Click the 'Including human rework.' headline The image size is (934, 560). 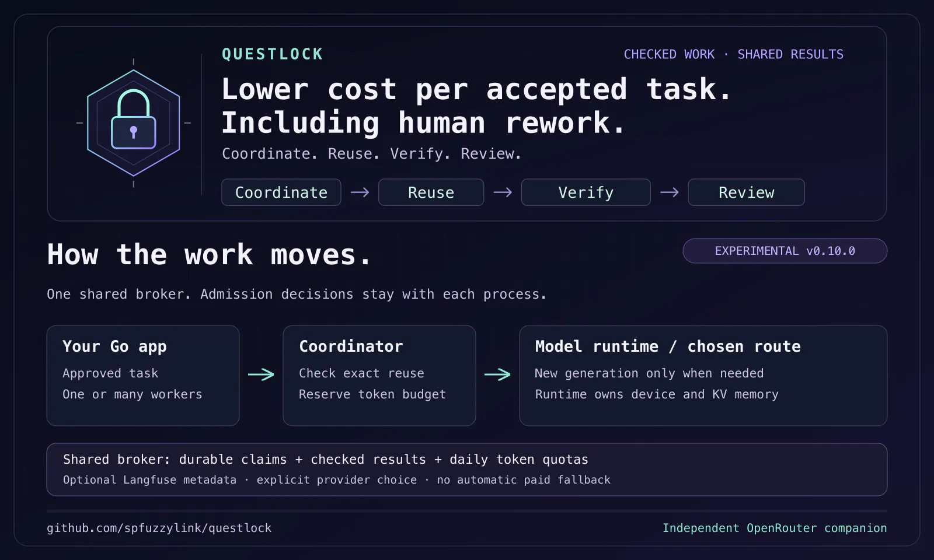424,123
